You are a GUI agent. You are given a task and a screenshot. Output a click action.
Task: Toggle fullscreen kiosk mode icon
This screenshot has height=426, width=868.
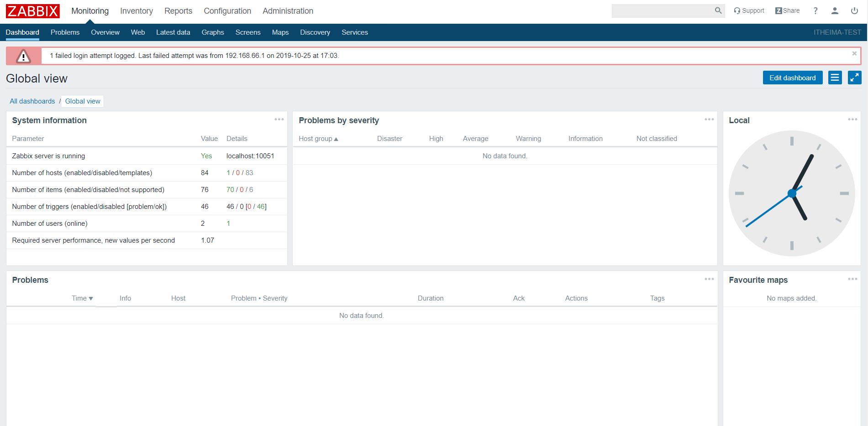(x=854, y=78)
